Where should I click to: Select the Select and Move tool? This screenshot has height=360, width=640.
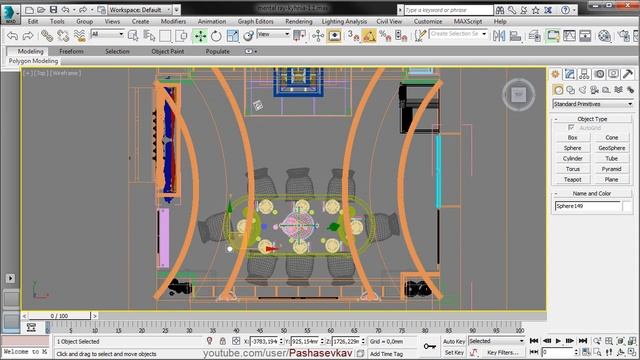coord(200,36)
